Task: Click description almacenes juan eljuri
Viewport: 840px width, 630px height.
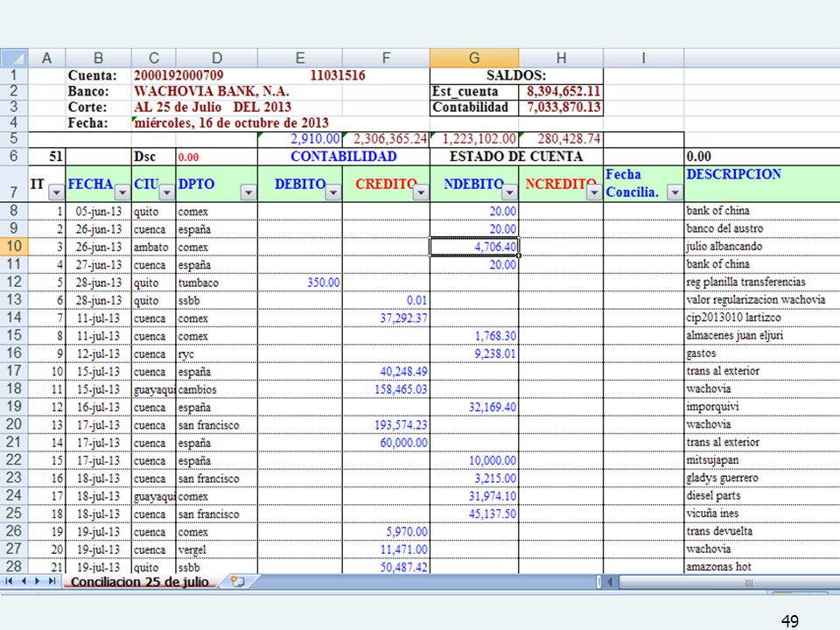Action: tap(734, 335)
